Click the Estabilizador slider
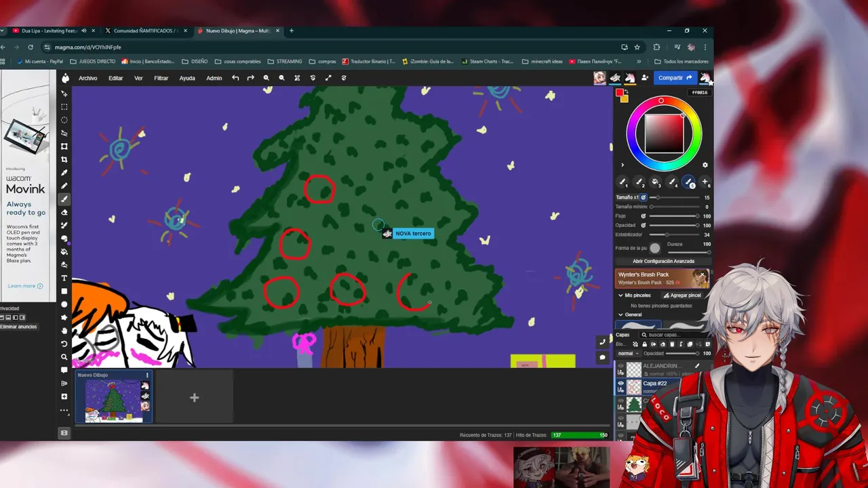The image size is (868, 488). pos(674,235)
